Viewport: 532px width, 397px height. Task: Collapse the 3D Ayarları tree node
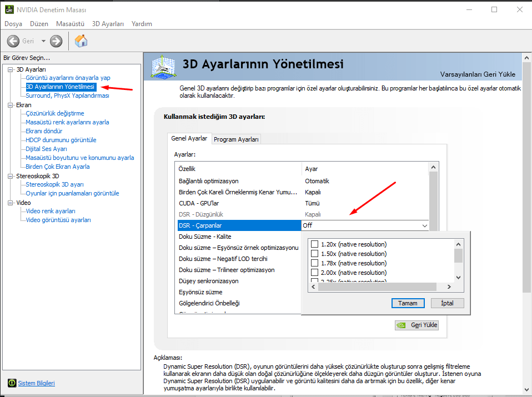pyautogui.click(x=10, y=69)
